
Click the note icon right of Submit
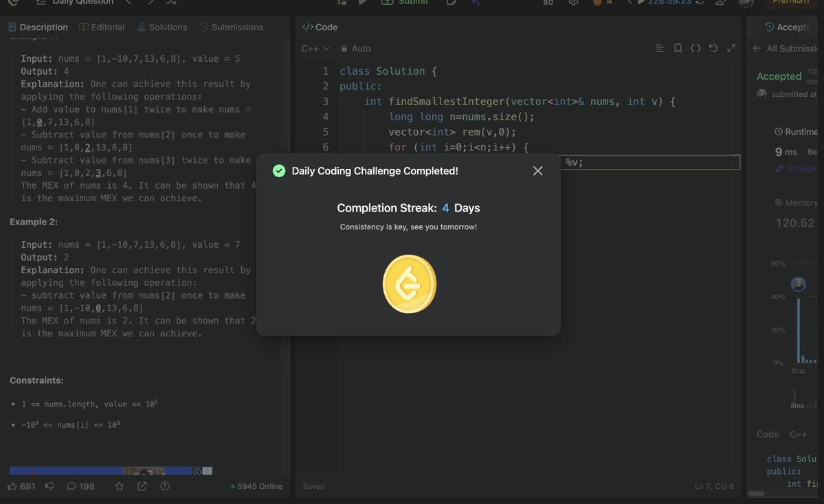click(451, 3)
